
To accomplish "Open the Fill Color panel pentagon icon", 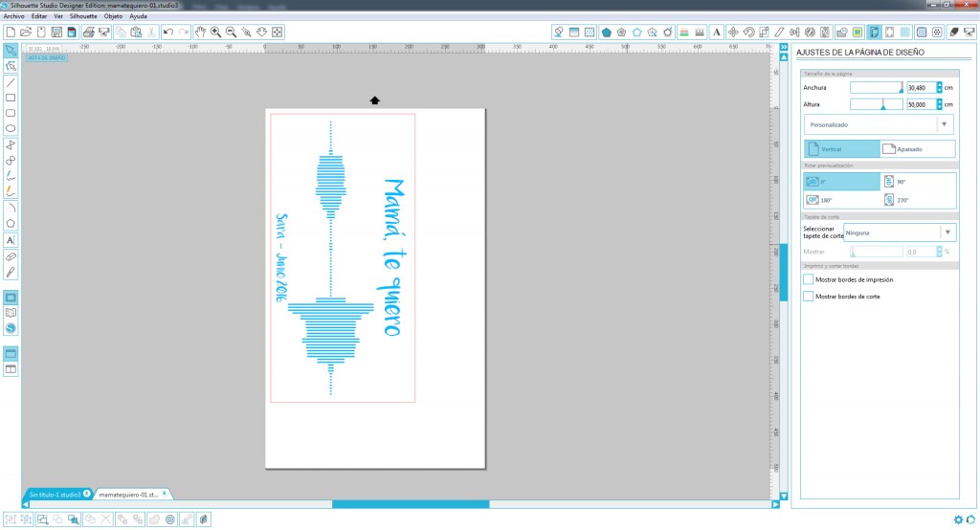I will (606, 32).
